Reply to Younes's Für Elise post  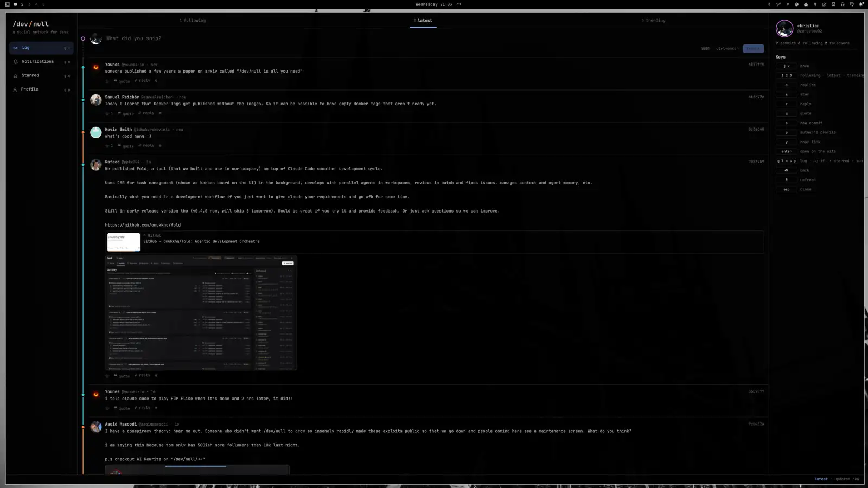pos(143,408)
